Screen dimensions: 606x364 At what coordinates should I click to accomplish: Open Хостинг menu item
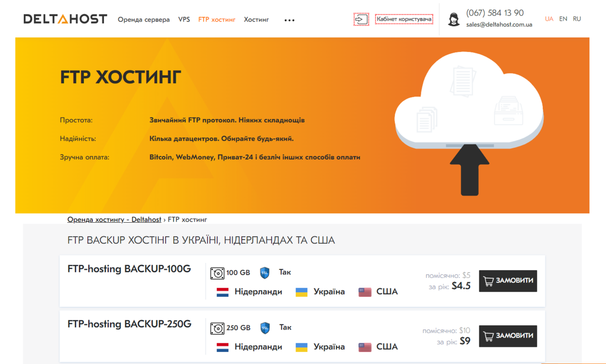257,20
